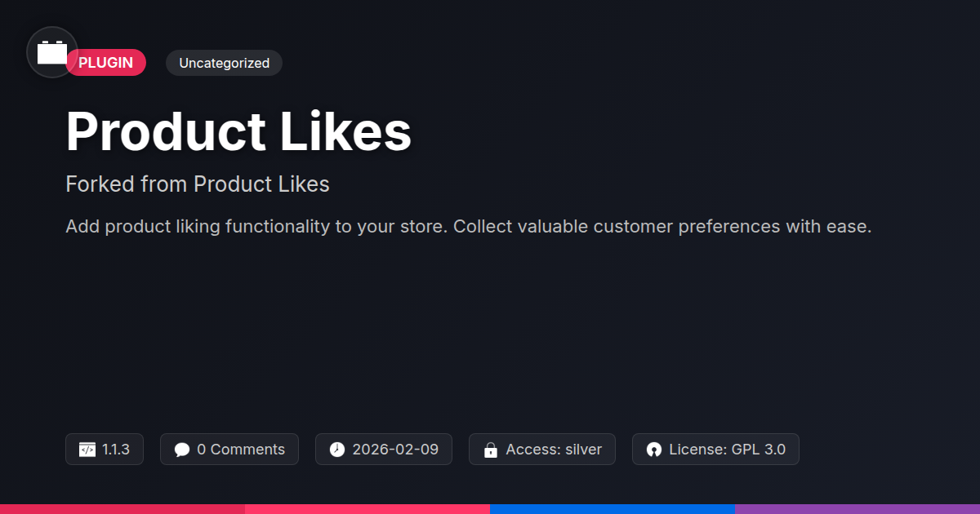
Task: Click the crimson bottom color strip
Action: click(x=122, y=508)
